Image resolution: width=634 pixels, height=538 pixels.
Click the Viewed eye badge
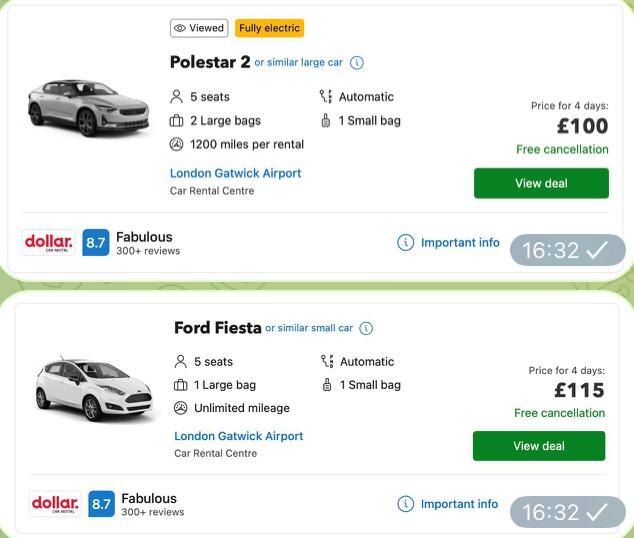[x=199, y=28]
